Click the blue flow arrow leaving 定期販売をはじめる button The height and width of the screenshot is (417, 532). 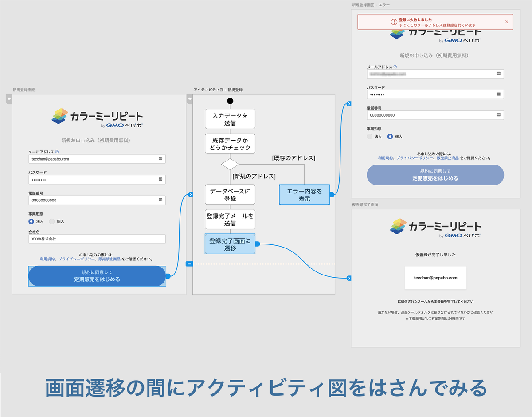point(169,275)
